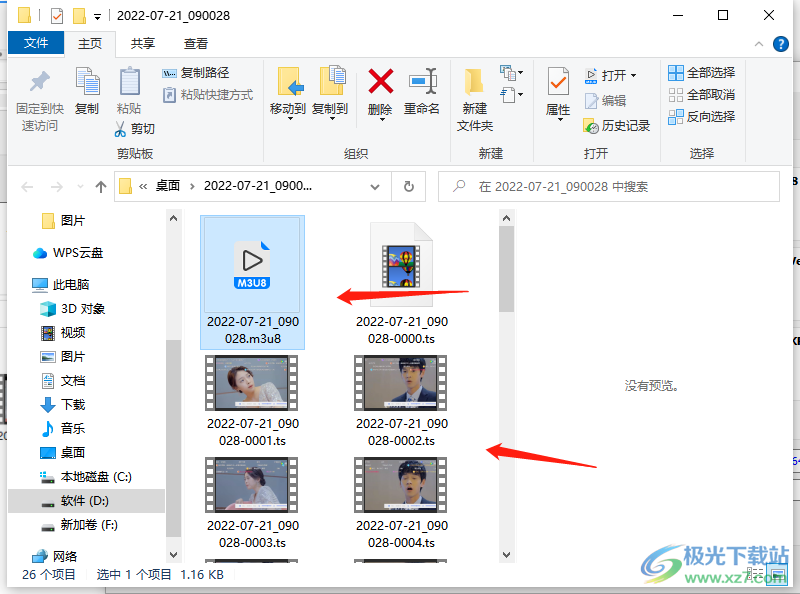Click 历史记录 icon

[x=591, y=126]
